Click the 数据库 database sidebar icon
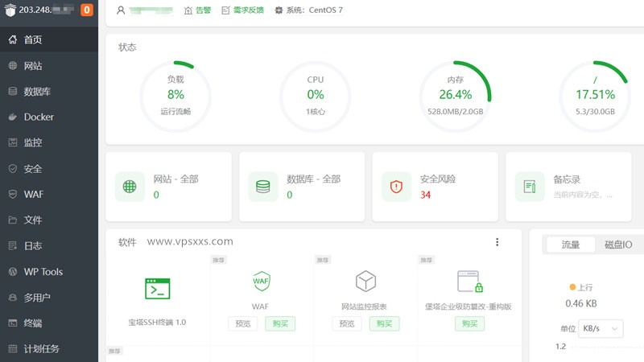644x362 pixels. pyautogui.click(x=13, y=91)
